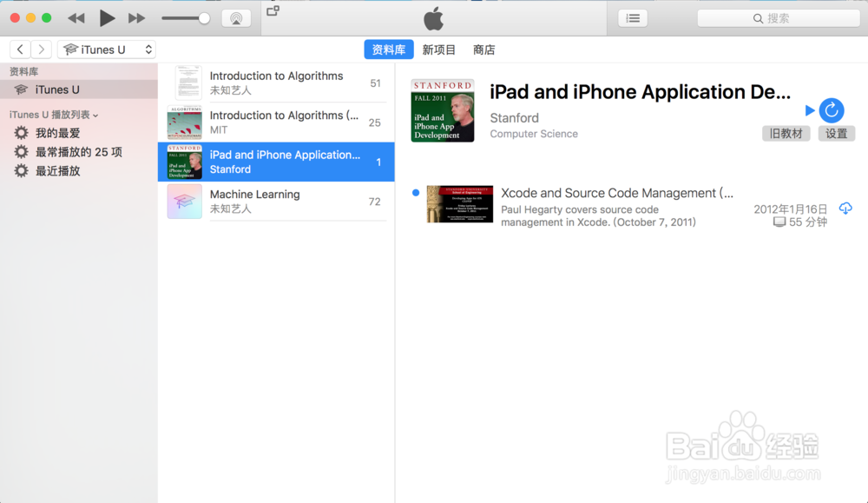Click the Stanford provider link
This screenshot has width=868, height=503.
click(x=514, y=118)
